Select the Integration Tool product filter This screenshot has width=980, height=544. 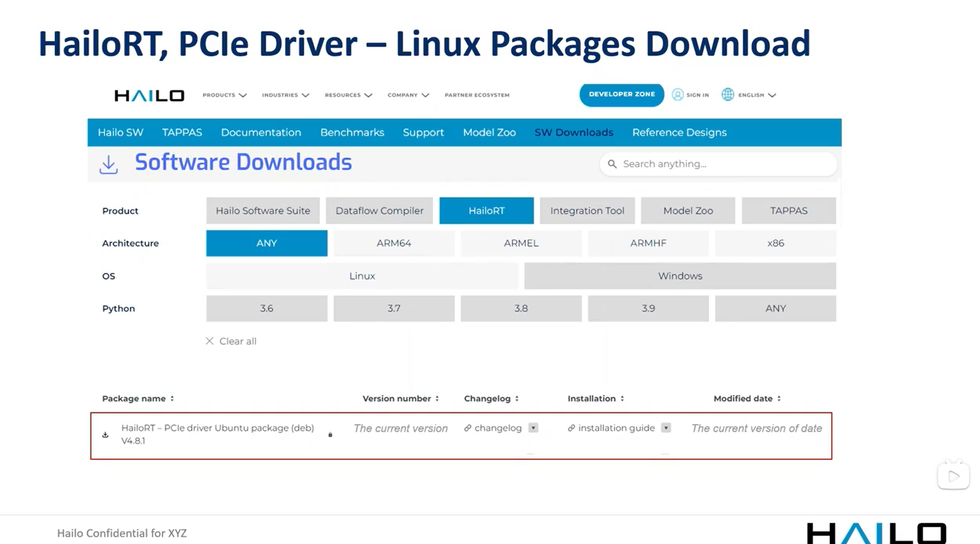587,211
